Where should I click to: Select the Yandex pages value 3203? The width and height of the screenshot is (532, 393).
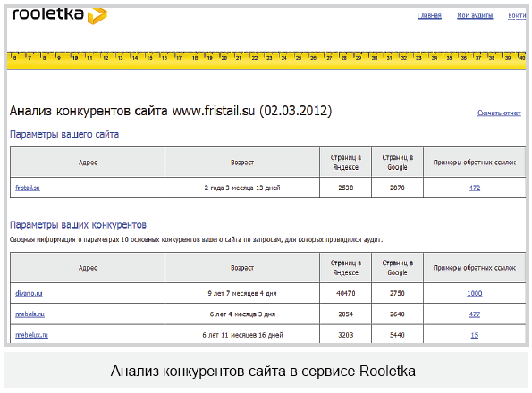point(345,335)
